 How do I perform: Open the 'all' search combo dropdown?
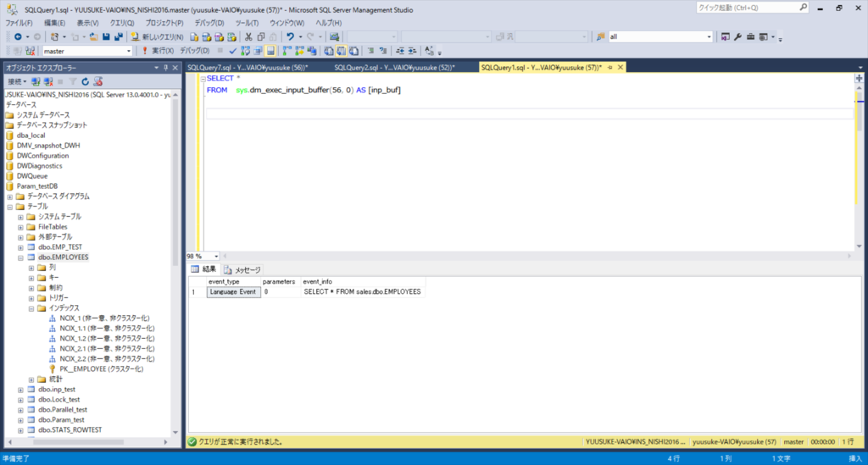tap(709, 37)
